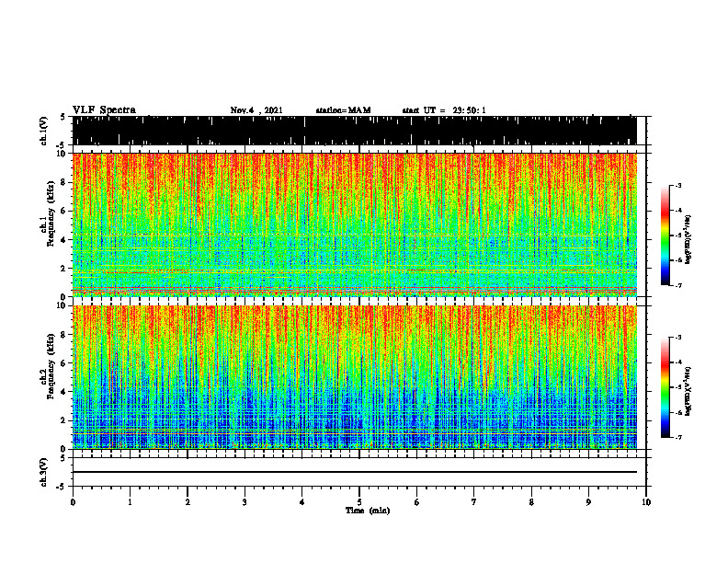The width and height of the screenshot is (728, 563).
Task: Click the ch.2 colorbar log PSD unit label
Action: (x=688, y=391)
